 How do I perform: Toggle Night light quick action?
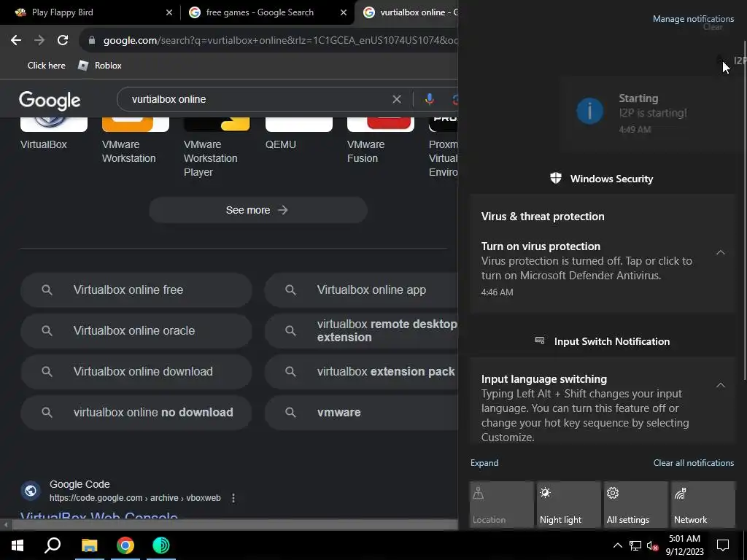click(569, 505)
